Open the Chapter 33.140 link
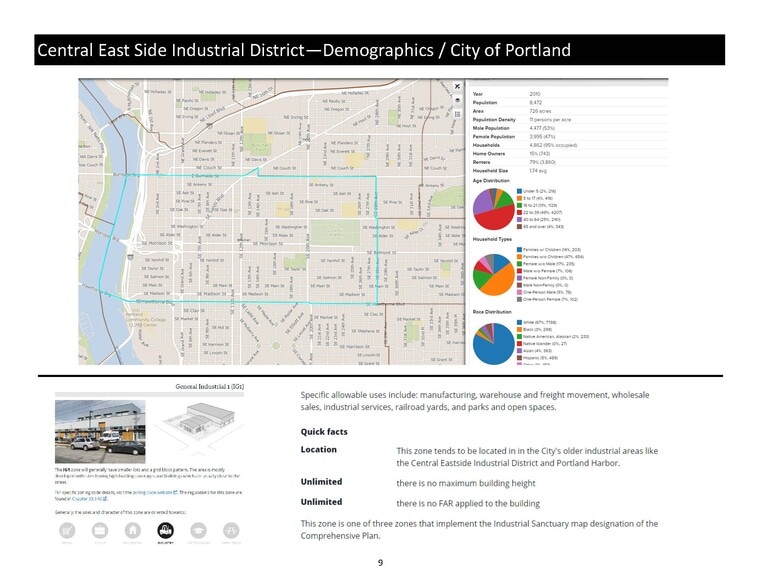This screenshot has height=588, width=761. click(x=89, y=498)
